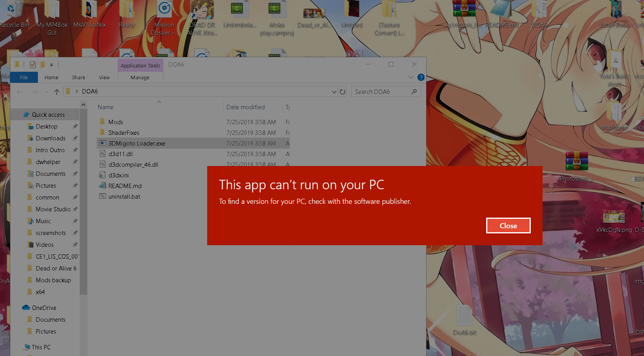The image size is (644, 356).
Task: Select the Ready folder on desktop
Action: (127, 14)
